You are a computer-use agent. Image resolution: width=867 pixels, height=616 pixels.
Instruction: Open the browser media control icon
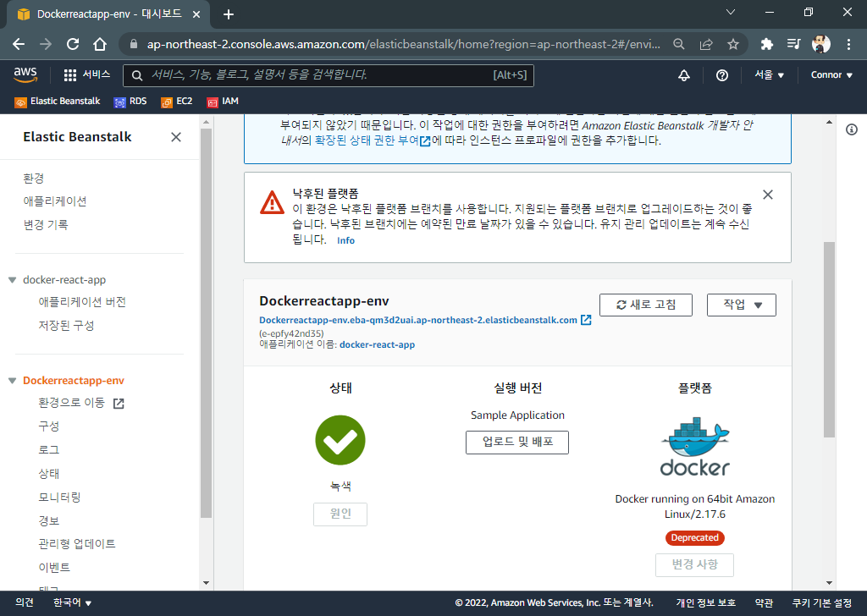793,44
